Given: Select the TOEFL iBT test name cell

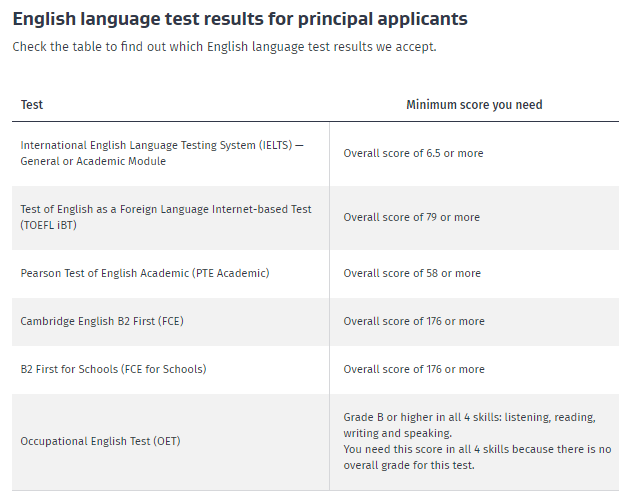Looking at the screenshot, I should pyautogui.click(x=170, y=217).
